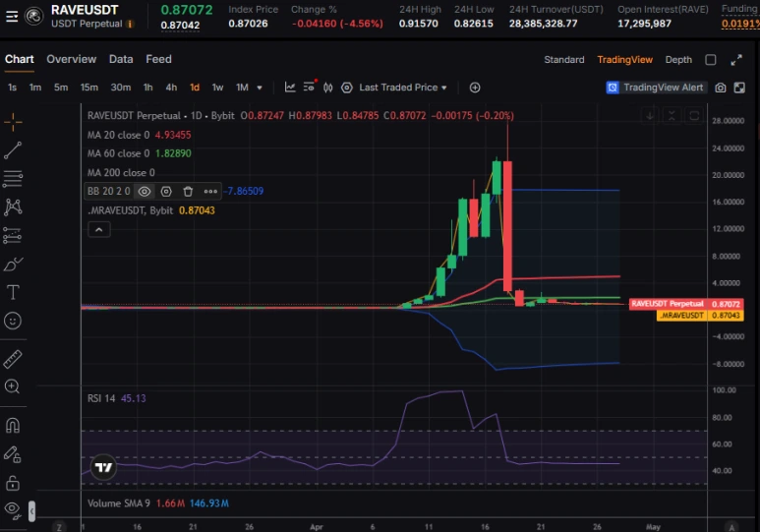
Task: Toggle lock all drawings padlock
Action: tap(13, 483)
